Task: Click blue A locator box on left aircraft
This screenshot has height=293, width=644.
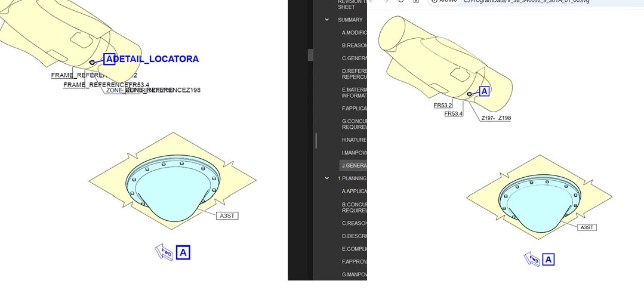Action: click(109, 59)
